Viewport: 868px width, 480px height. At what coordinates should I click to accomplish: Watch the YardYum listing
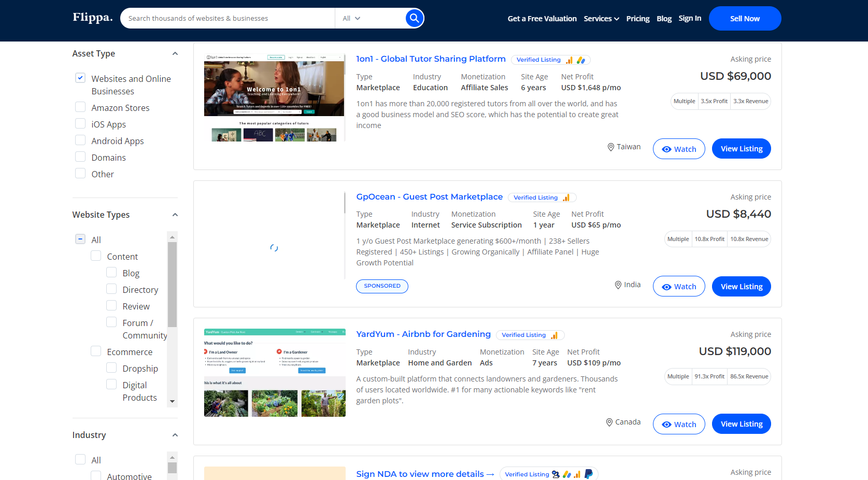point(679,424)
